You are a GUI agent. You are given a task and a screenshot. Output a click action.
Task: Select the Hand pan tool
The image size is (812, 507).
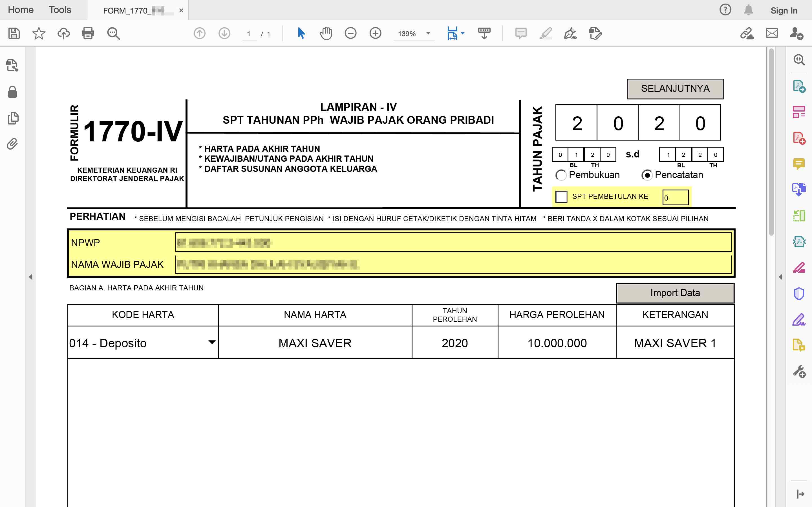coord(325,33)
